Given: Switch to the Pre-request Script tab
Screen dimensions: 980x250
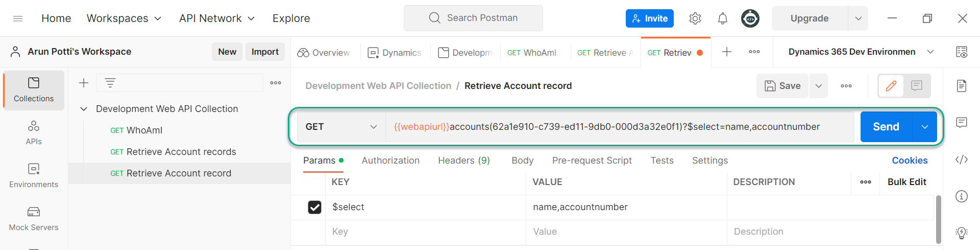Looking at the screenshot, I should 592,161.
